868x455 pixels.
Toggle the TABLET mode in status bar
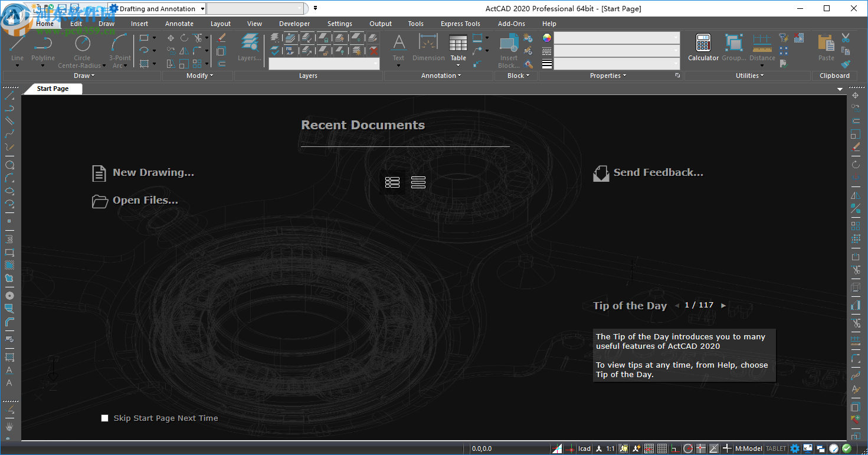point(776,449)
